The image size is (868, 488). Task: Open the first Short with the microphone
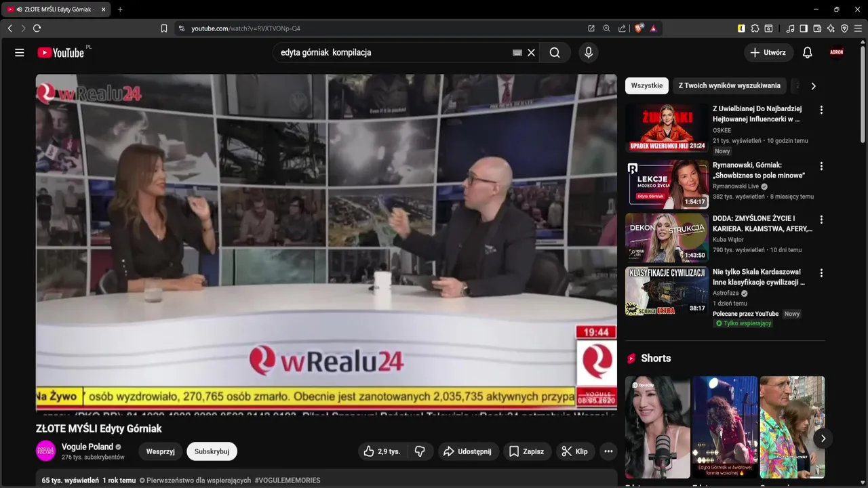click(x=658, y=427)
